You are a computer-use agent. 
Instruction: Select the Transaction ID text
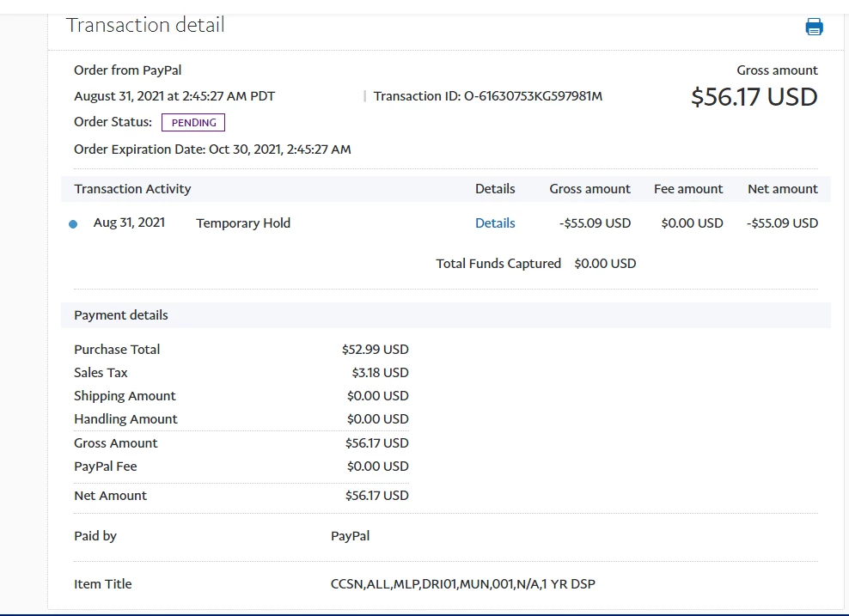(x=488, y=96)
